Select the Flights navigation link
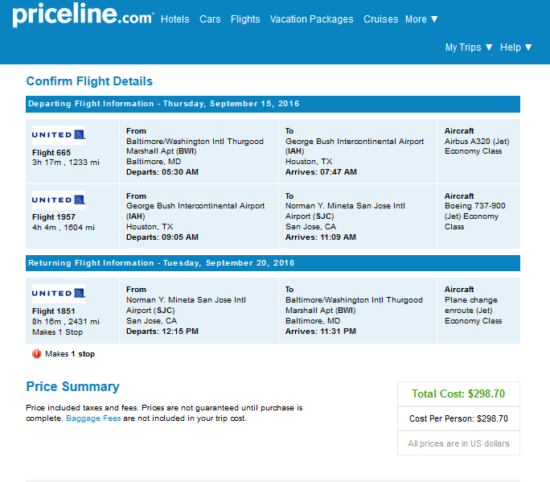The image size is (550, 482). [x=245, y=19]
